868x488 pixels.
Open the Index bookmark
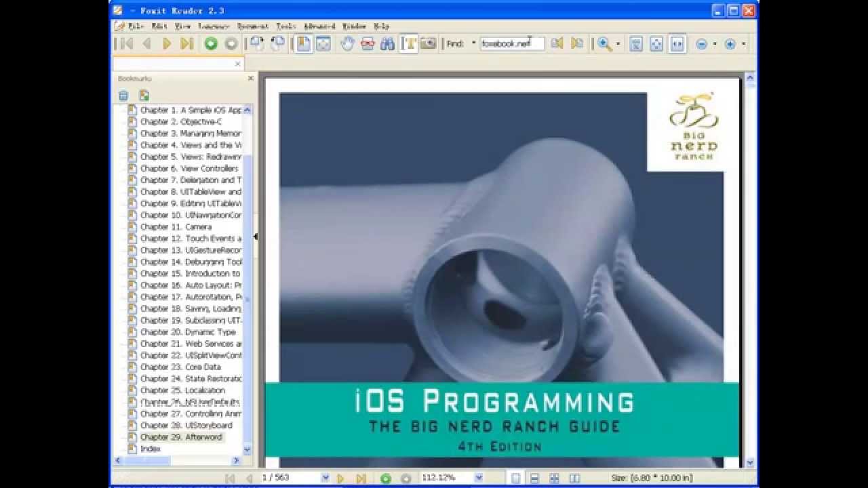(151, 449)
